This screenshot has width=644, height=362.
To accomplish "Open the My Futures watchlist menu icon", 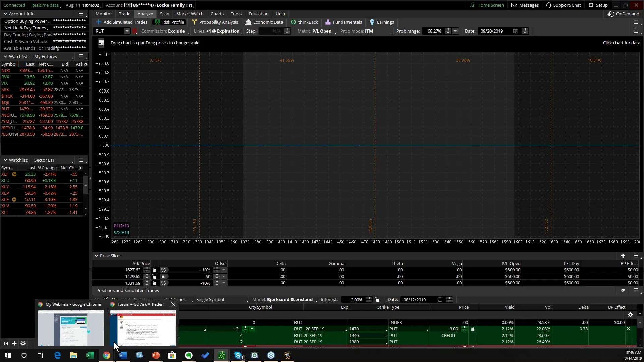I will 81,56.
